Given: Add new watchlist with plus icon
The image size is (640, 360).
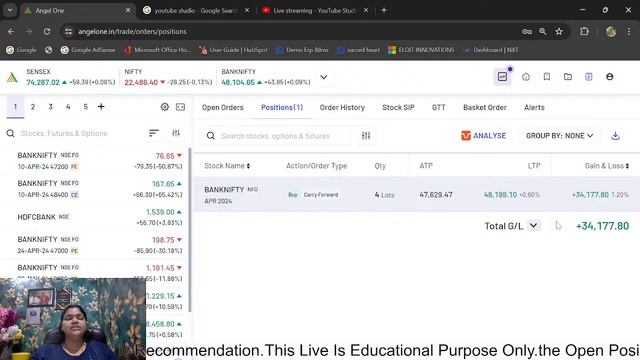Looking at the screenshot, I should (x=101, y=107).
